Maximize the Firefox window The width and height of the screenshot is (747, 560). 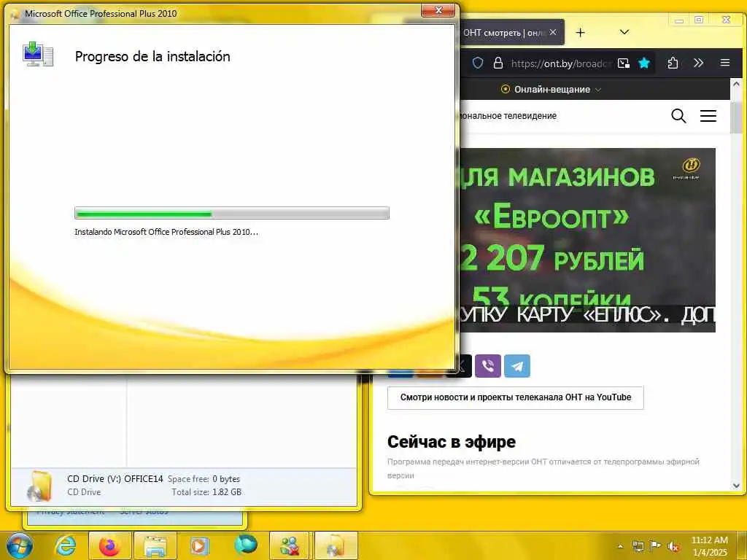(699, 20)
